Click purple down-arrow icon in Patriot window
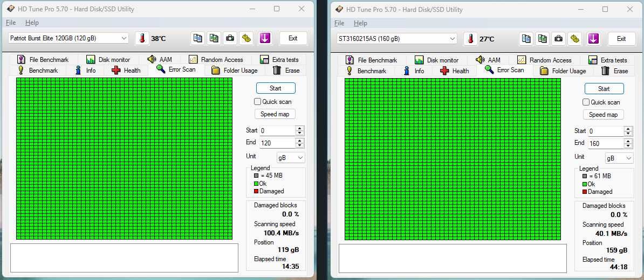This screenshot has width=644, height=280. click(x=265, y=38)
